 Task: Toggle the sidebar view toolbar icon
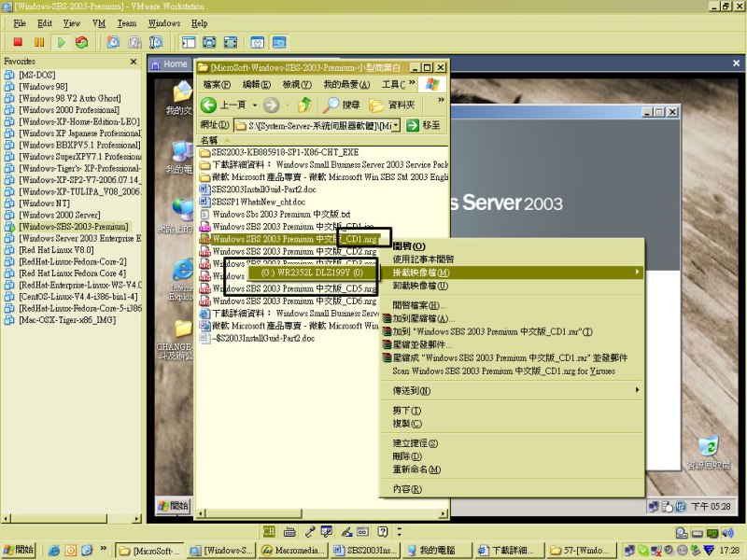[189, 42]
